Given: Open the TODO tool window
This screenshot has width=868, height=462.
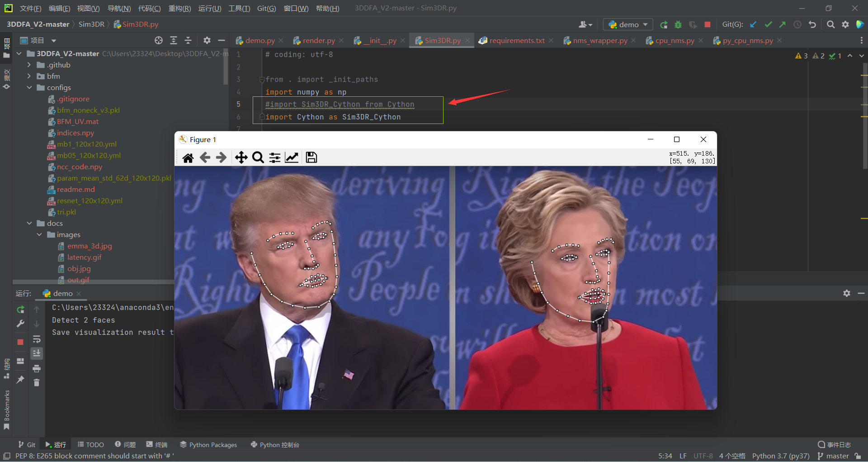Looking at the screenshot, I should click(91, 445).
